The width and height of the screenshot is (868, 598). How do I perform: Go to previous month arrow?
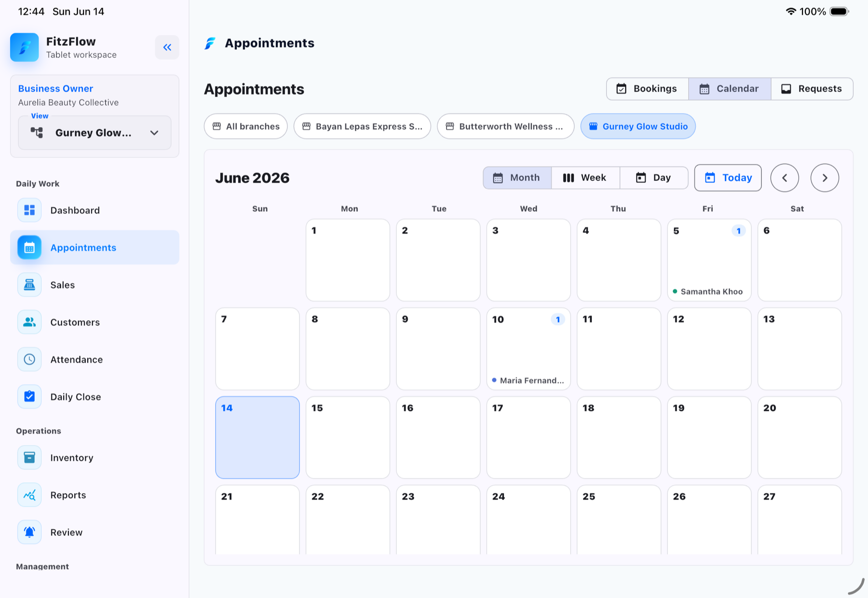click(x=785, y=178)
